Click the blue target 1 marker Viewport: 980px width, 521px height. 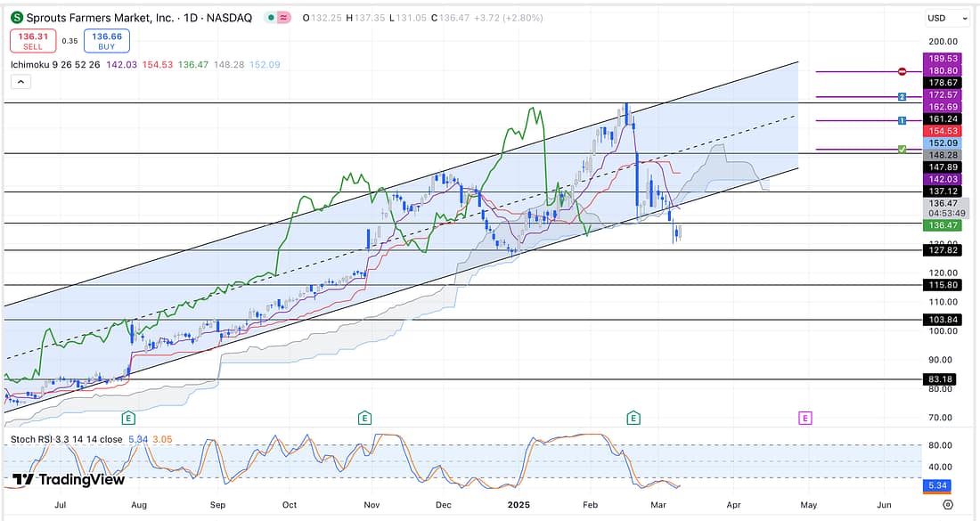click(902, 120)
